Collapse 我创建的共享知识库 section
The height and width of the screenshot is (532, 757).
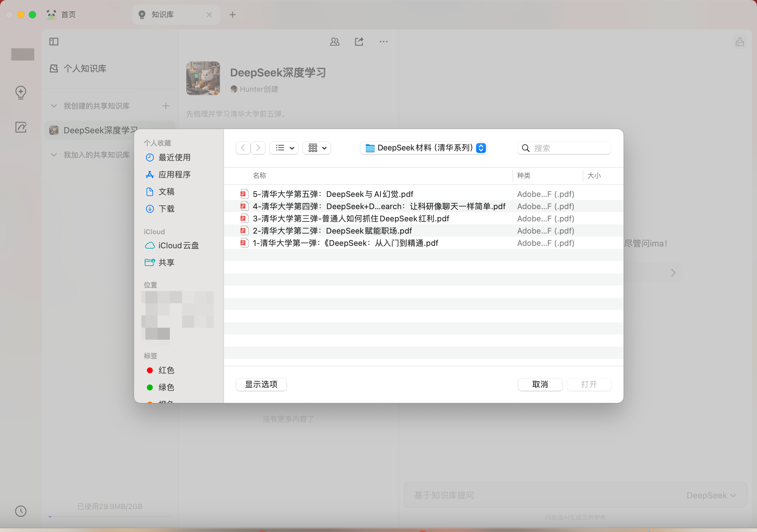(54, 106)
